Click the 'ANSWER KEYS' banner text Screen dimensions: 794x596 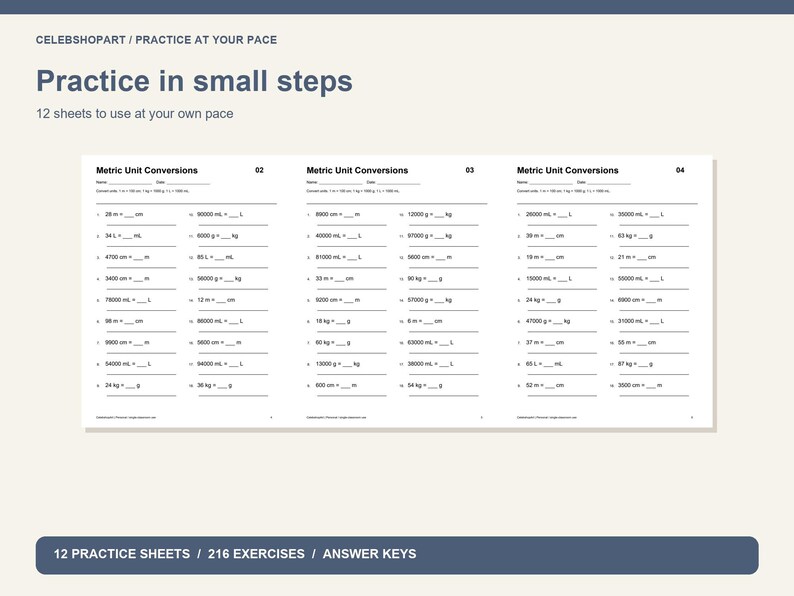pos(370,554)
